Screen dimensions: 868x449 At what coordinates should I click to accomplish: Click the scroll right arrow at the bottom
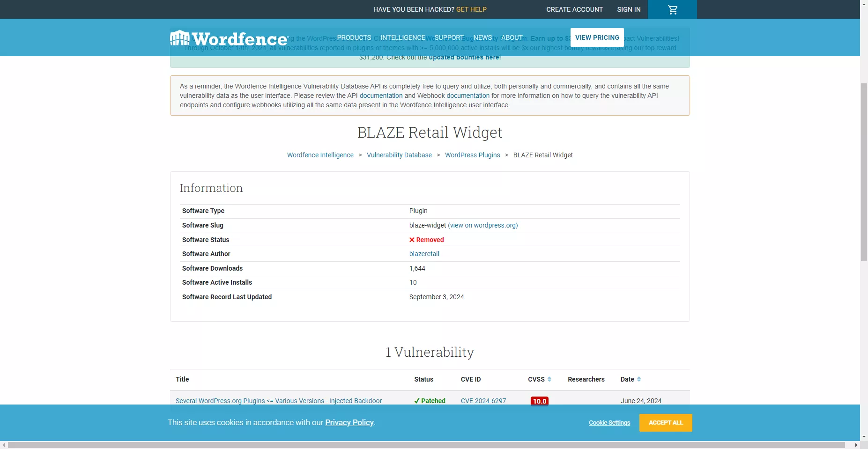point(856,445)
